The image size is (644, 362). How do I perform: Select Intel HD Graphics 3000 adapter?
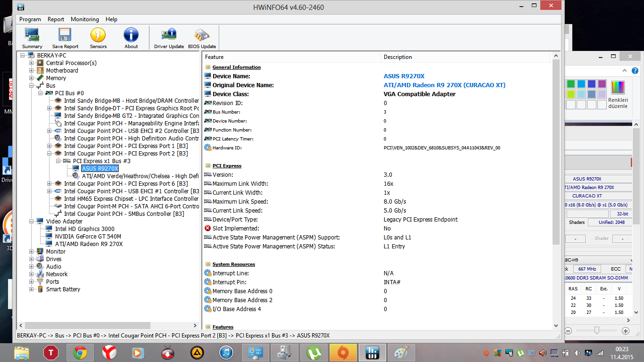point(84,229)
